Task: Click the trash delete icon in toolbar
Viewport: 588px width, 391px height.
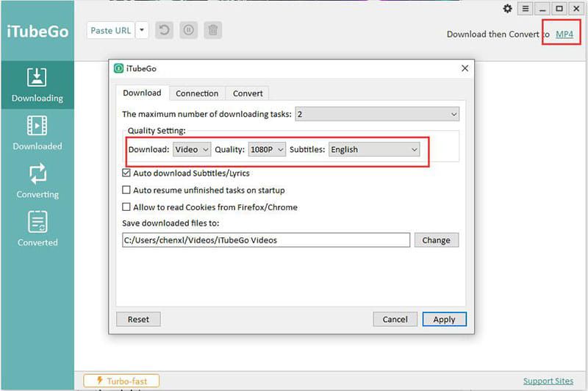Action: point(213,30)
